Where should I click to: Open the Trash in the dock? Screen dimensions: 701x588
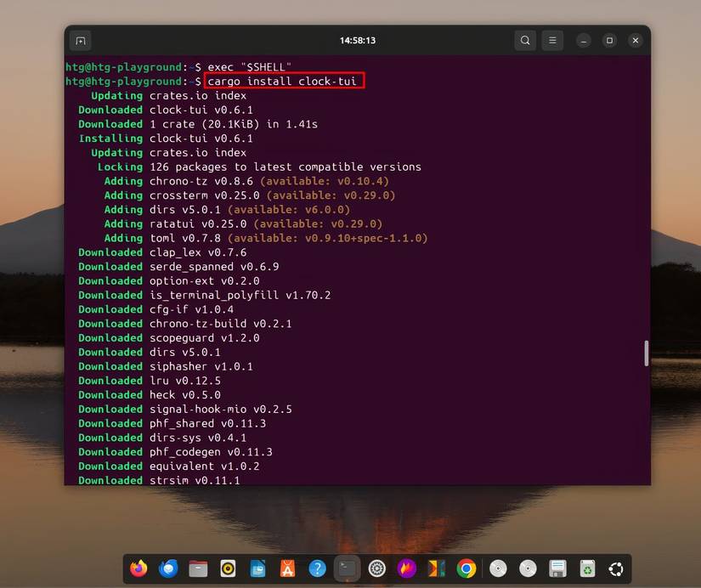[587, 568]
